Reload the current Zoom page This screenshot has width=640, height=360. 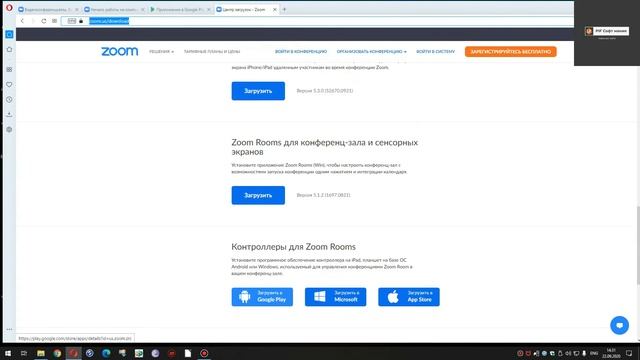click(44, 21)
